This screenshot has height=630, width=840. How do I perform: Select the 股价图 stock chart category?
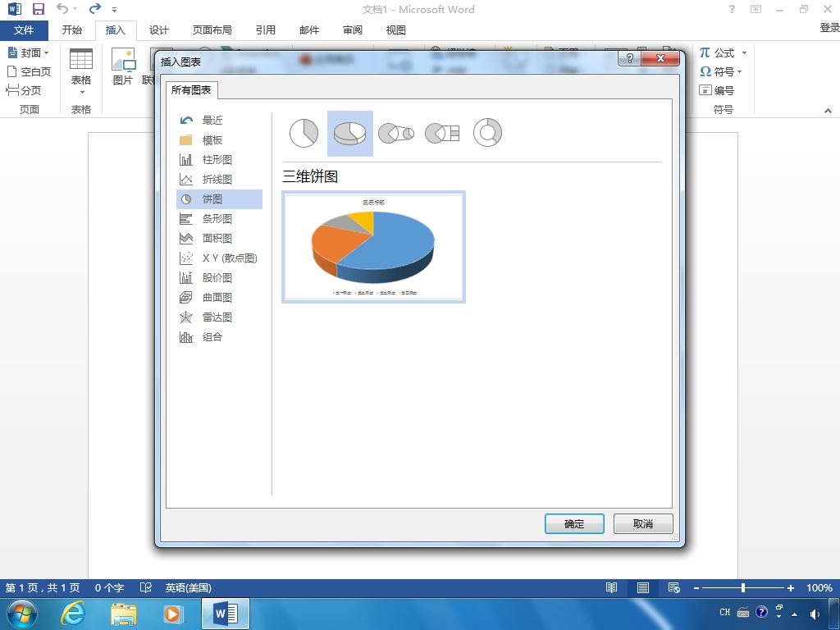tap(220, 277)
